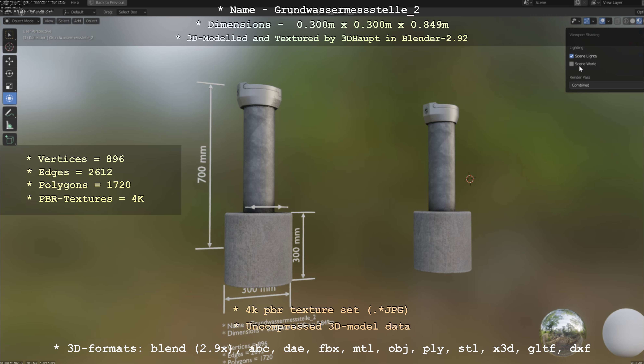Click the red-white 3D cursor in viewport

coord(470,179)
